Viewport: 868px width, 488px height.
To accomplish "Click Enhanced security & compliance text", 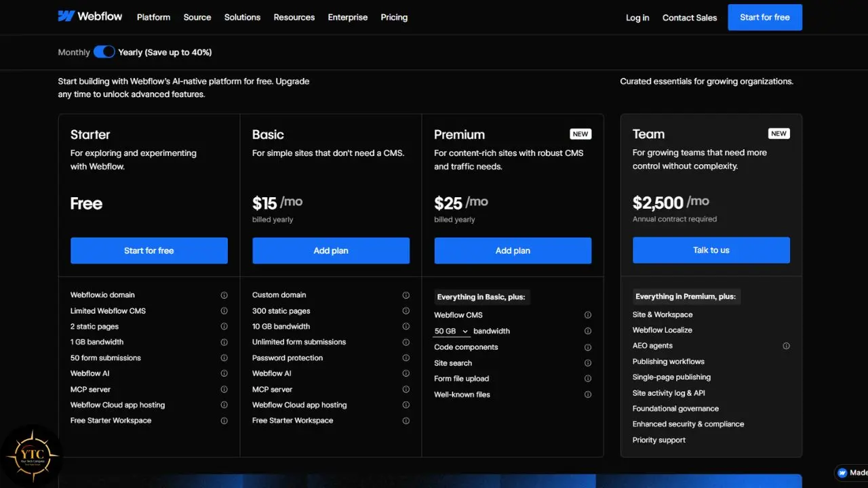I will pos(688,424).
